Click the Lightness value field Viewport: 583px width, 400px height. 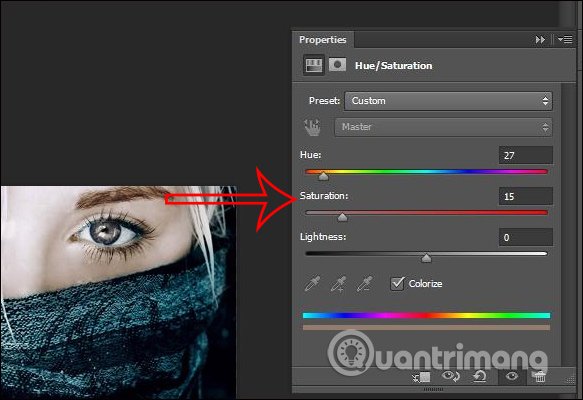[x=526, y=237]
